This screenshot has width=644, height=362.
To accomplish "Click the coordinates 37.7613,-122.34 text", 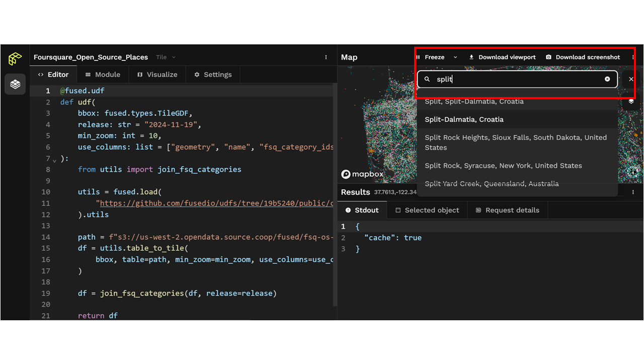I will [395, 192].
